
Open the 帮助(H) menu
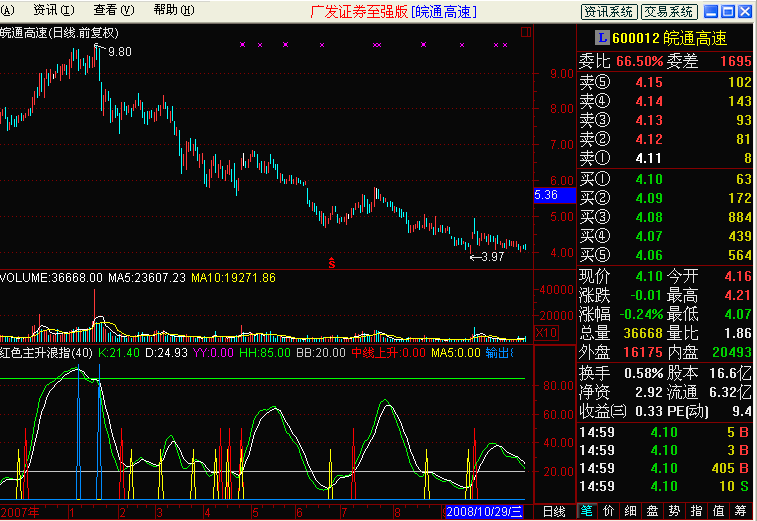click(x=174, y=10)
